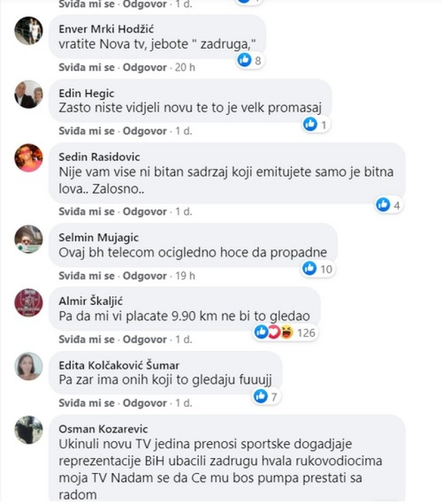Open Enver Mrki Hodžić's profile picture

coord(29,30)
